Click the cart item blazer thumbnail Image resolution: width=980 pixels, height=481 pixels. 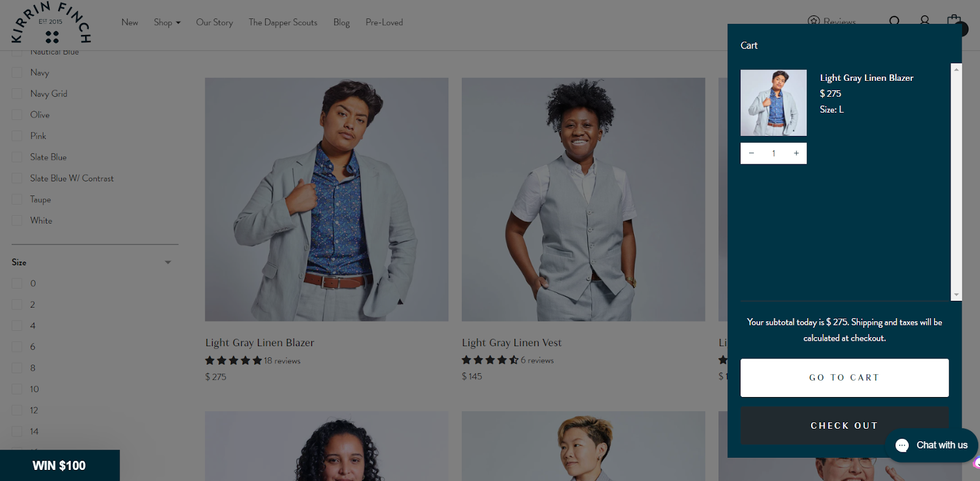coord(774,103)
